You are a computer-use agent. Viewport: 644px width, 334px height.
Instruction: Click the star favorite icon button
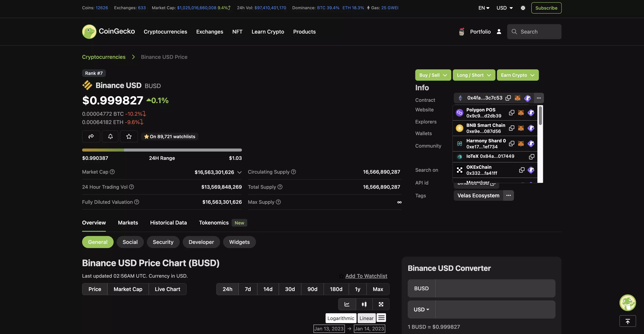point(129,136)
